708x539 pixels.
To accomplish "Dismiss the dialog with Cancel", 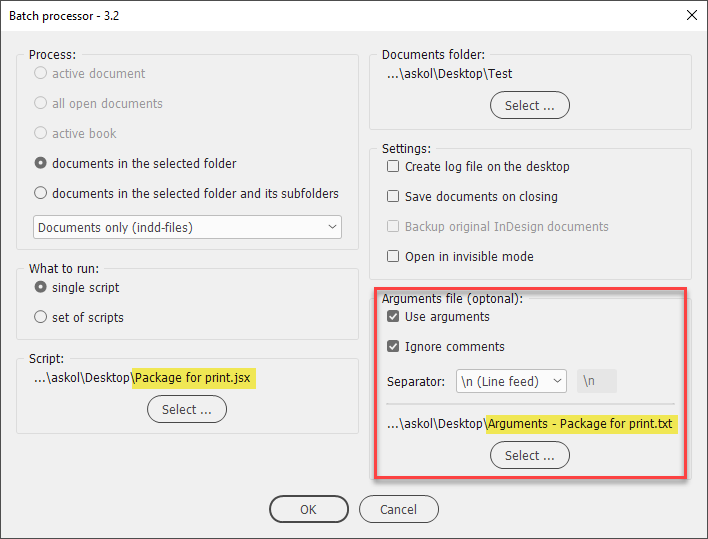I will point(399,509).
